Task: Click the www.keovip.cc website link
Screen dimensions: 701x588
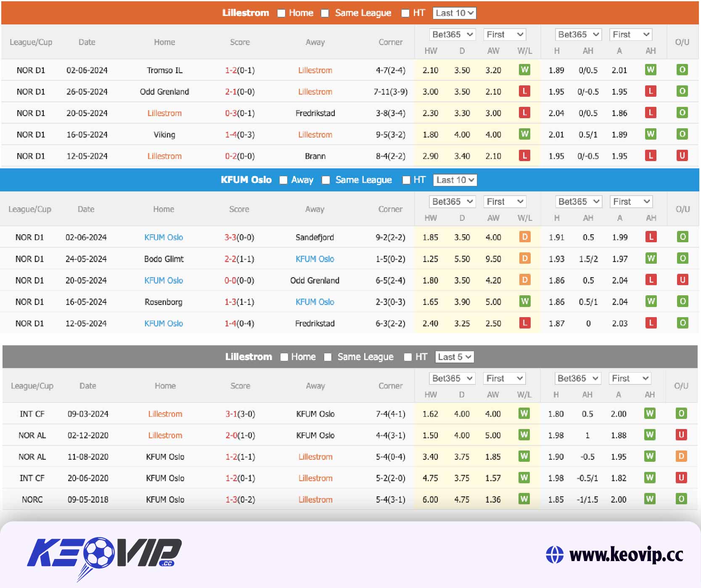Action: [x=626, y=555]
